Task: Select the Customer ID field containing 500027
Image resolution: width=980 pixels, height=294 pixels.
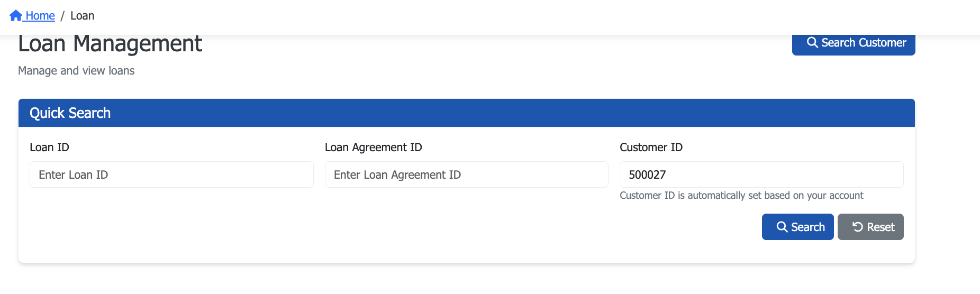Action: (761, 174)
